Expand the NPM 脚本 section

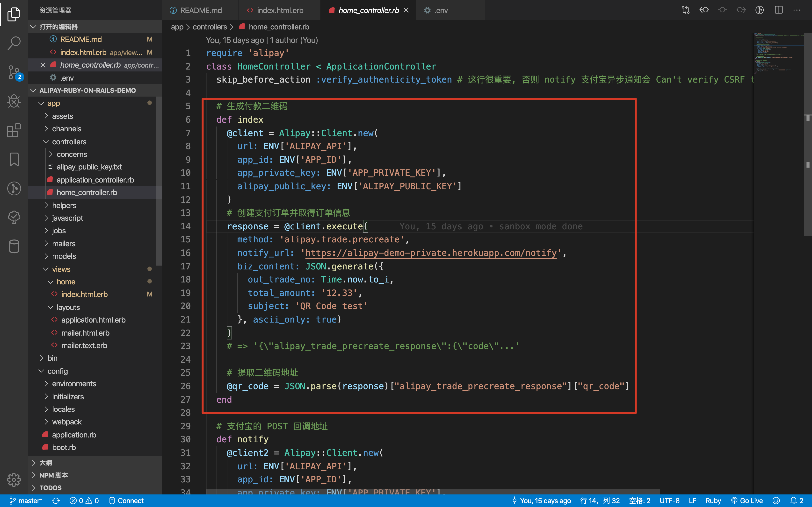point(53,475)
